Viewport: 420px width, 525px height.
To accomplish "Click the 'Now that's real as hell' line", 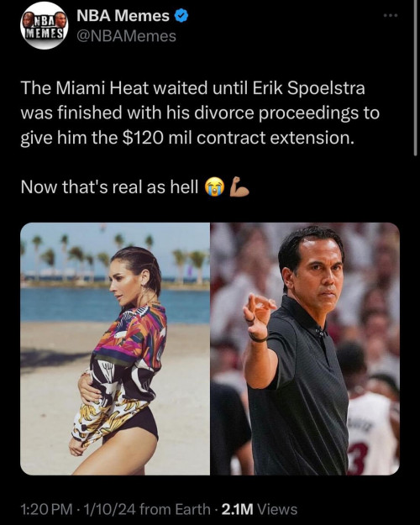I will (109, 186).
